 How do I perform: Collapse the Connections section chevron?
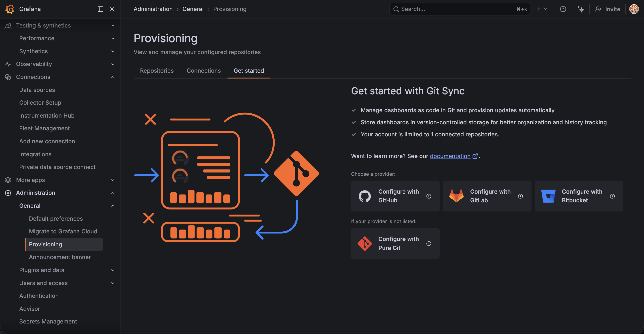click(x=113, y=77)
